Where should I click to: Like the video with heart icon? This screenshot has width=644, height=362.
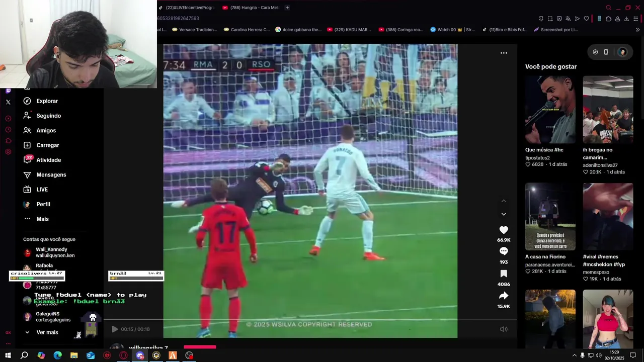click(x=504, y=230)
